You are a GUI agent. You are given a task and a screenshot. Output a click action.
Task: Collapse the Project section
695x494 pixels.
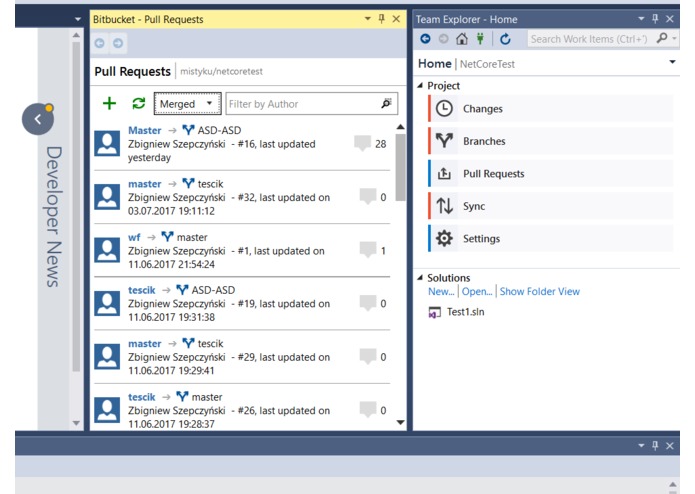420,86
